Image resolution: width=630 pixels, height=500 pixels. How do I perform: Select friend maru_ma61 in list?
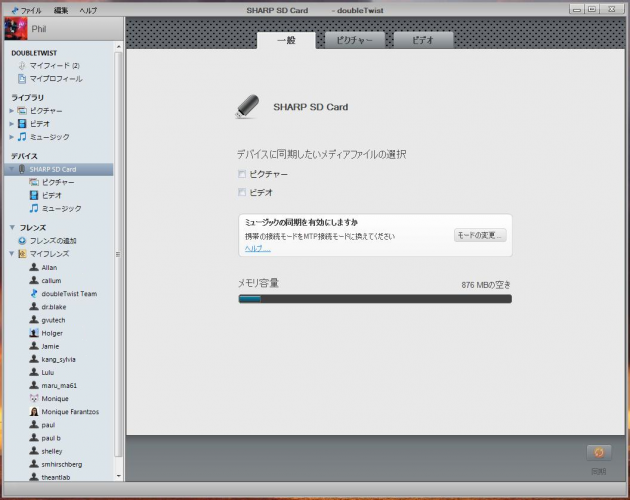[59, 385]
